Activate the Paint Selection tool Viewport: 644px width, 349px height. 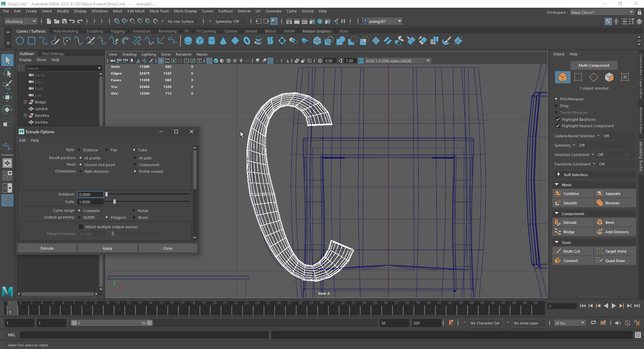[x=7, y=85]
